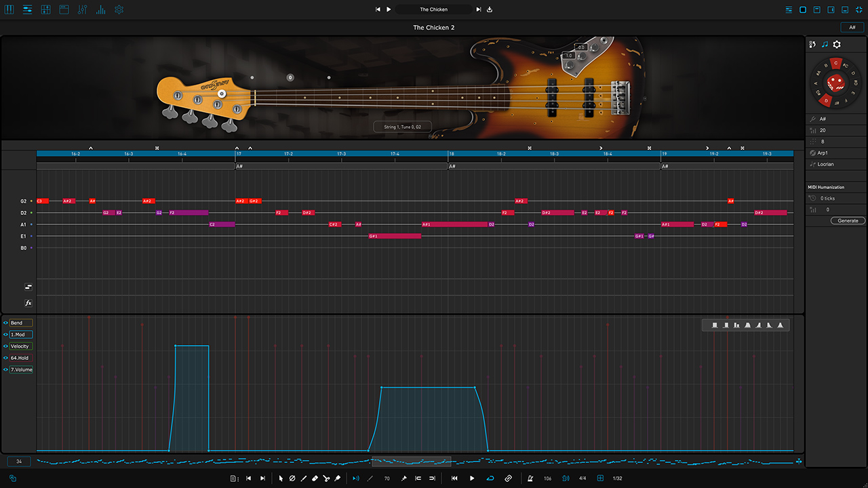Toggle the MIDI audition speaker icon
This screenshot has width=868, height=488.
356,479
